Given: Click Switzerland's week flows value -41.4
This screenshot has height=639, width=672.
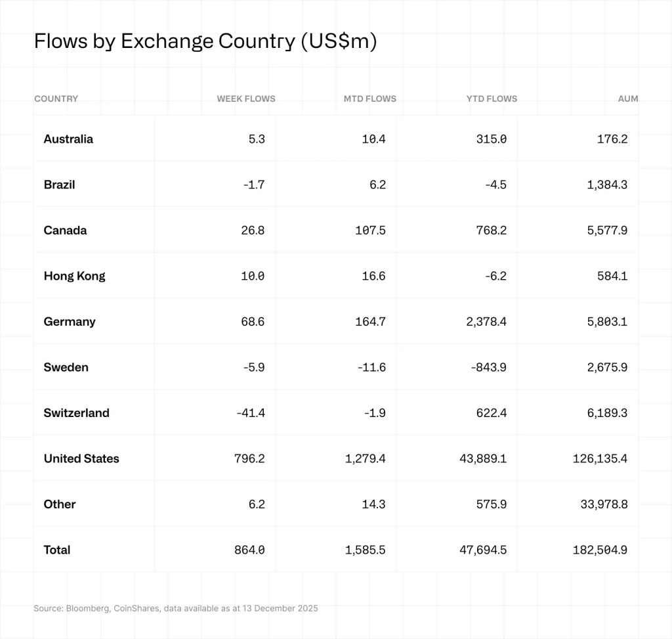Looking at the screenshot, I should [249, 412].
